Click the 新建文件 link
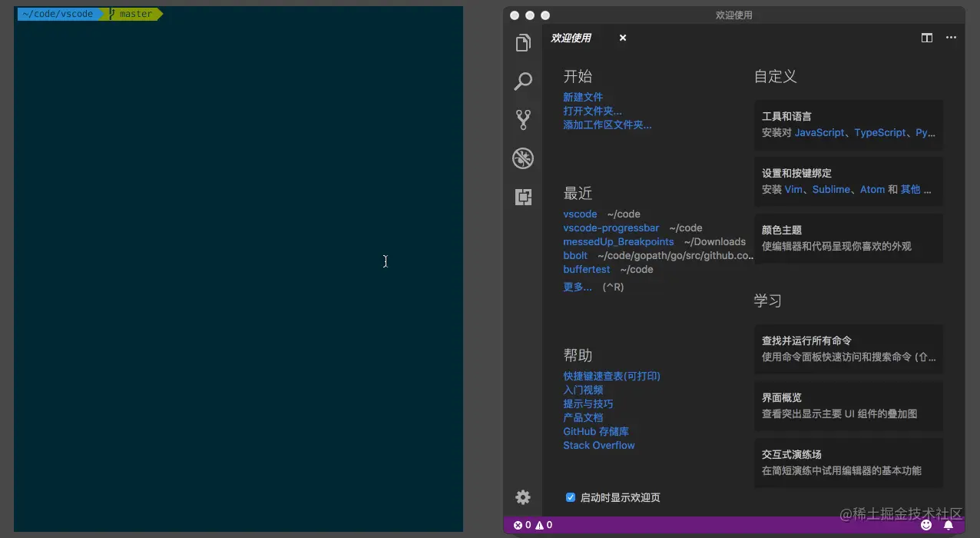This screenshot has width=980, height=538. pos(583,98)
